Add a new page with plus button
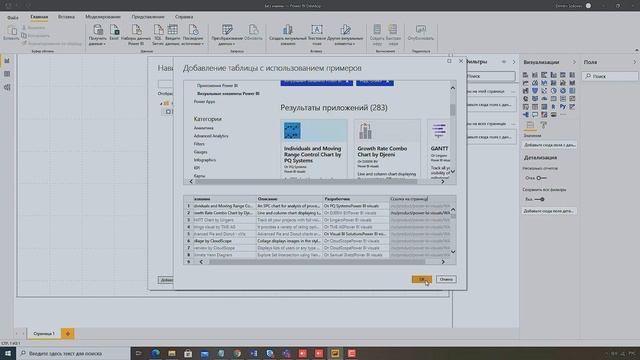This screenshot has height=360, width=640. coord(68,333)
